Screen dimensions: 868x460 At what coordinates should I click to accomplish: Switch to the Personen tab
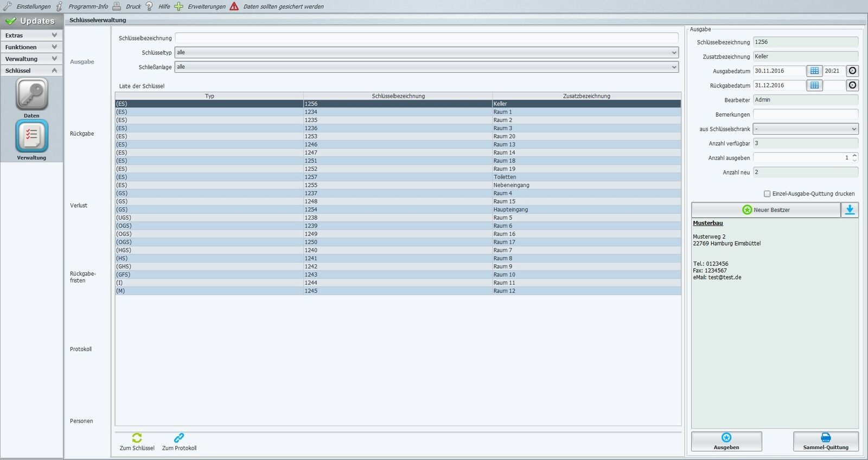[x=81, y=421]
